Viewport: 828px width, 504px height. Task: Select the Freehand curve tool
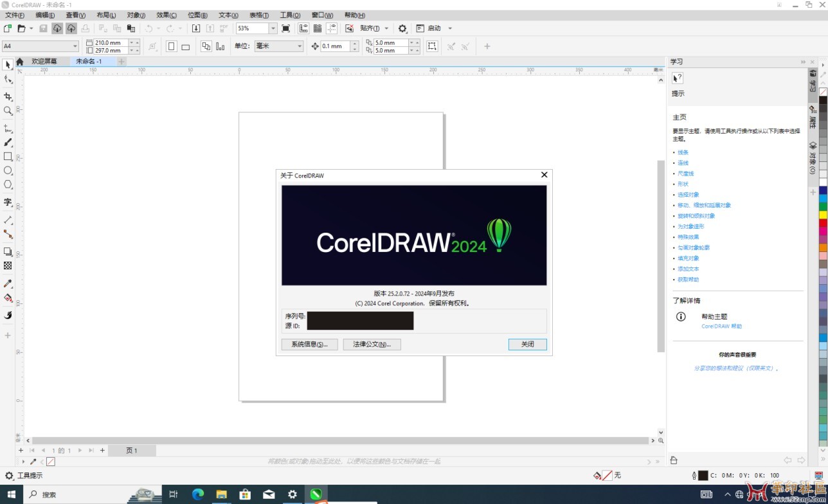tap(8, 129)
